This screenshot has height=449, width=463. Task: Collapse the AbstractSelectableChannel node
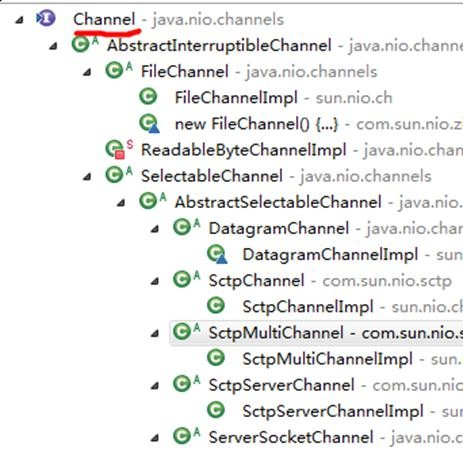click(x=121, y=203)
